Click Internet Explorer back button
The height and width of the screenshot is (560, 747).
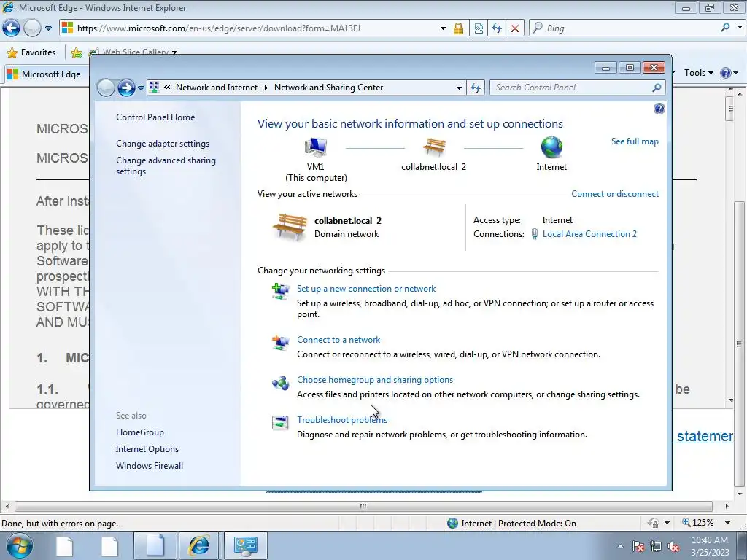click(12, 28)
